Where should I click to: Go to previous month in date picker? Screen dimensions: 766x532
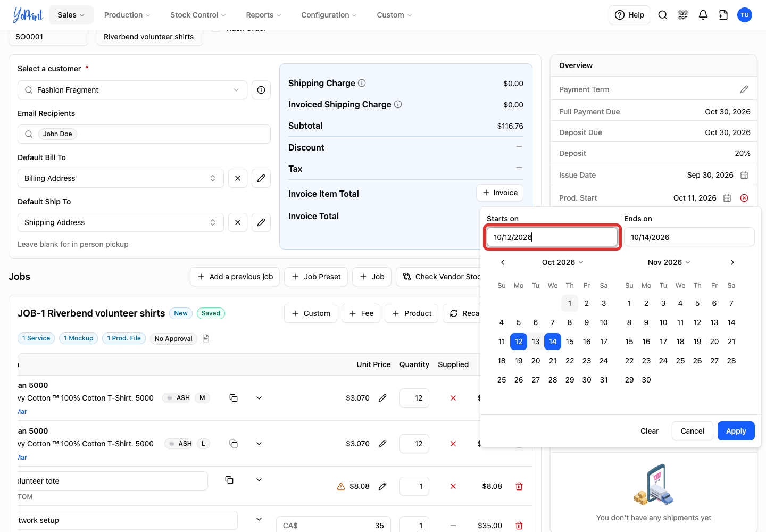click(503, 262)
